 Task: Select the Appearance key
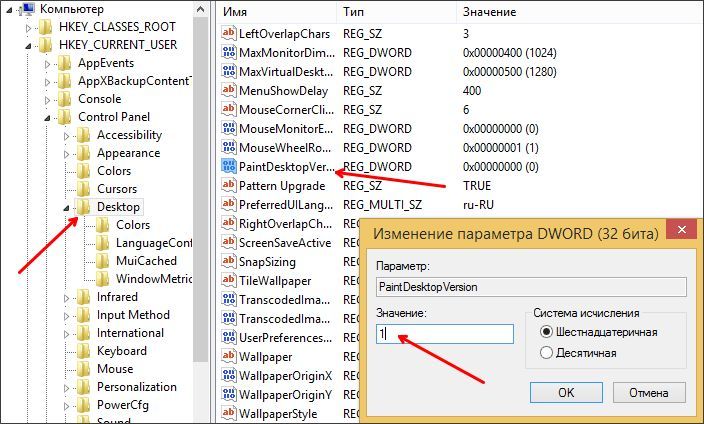tap(128, 153)
